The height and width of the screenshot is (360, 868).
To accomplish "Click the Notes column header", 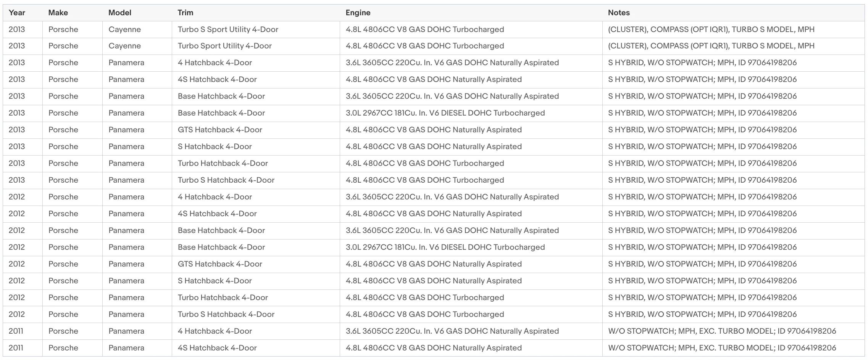I will (618, 13).
